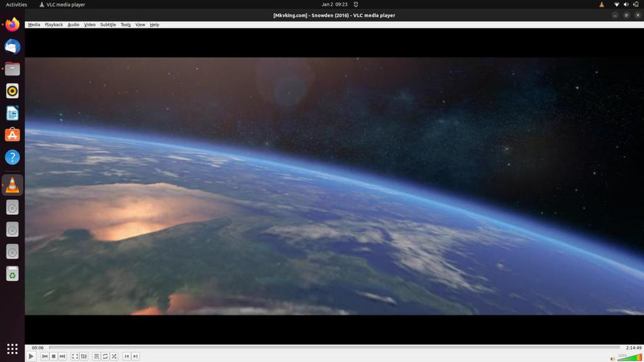Launch Thunderbird mail from the dock
The height and width of the screenshot is (362, 644).
(x=13, y=47)
